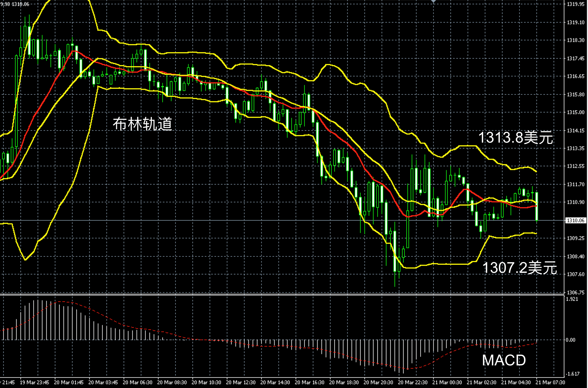Click the 1306.75 price axis value
This screenshot has height=388, width=588.
coord(575,292)
